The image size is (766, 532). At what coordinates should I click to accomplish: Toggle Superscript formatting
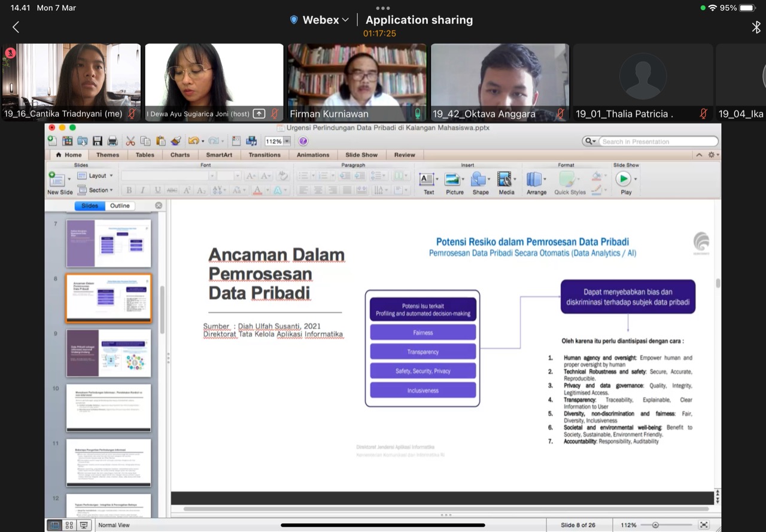tap(187, 190)
